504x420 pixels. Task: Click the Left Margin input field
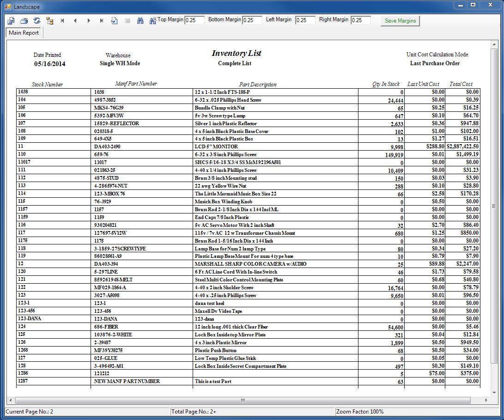(x=305, y=20)
